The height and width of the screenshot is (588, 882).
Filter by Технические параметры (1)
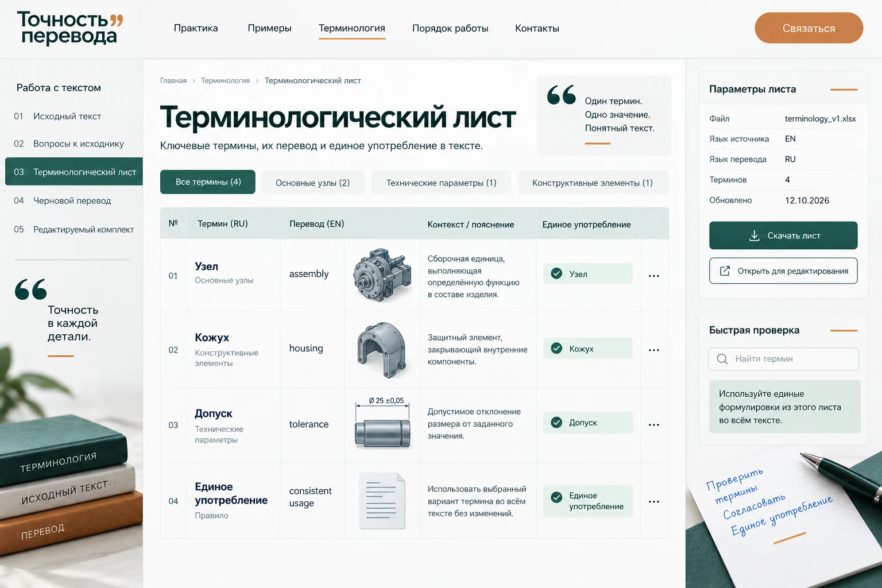441,183
